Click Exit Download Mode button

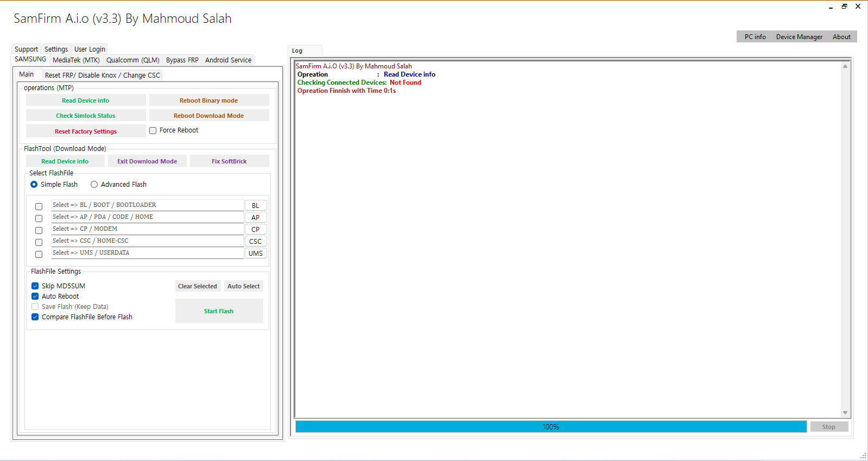pyautogui.click(x=147, y=161)
